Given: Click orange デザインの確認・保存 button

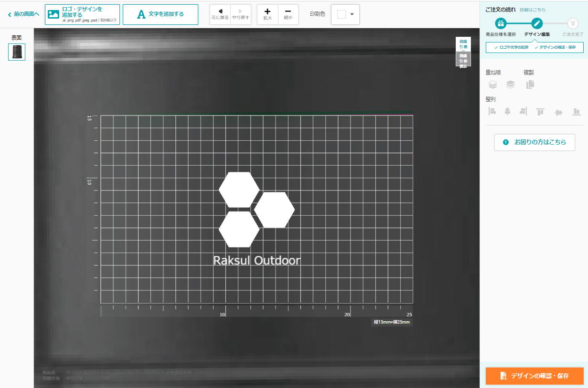Looking at the screenshot, I should (535, 376).
